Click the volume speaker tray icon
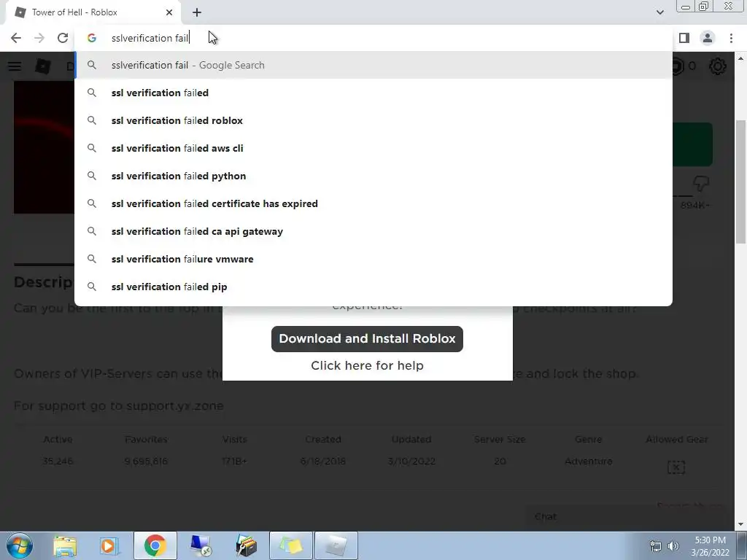This screenshot has height=560, width=747. pyautogui.click(x=673, y=546)
